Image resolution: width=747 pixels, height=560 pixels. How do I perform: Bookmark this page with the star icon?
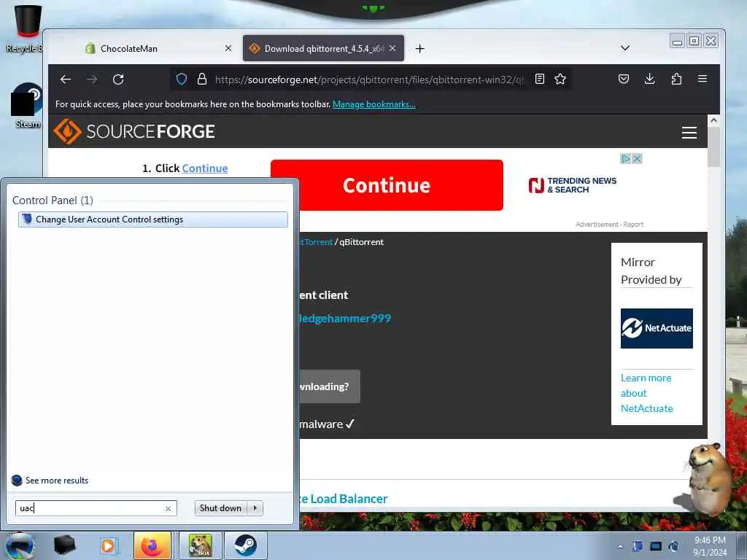pos(560,79)
